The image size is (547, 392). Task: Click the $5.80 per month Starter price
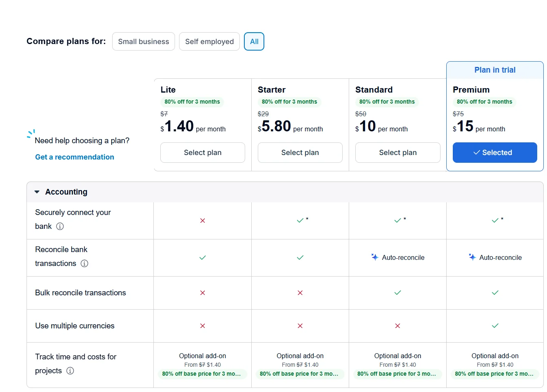[290, 126]
